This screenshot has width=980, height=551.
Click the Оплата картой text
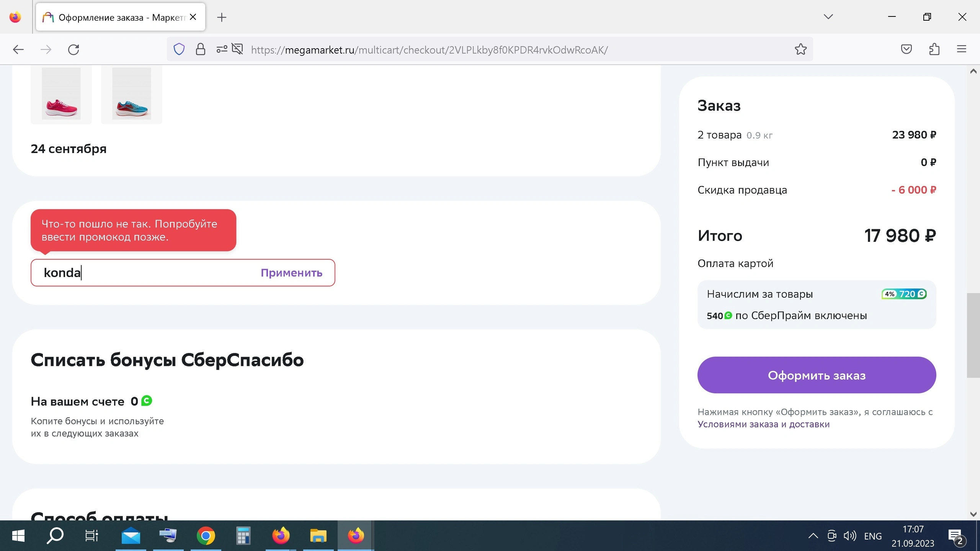point(735,264)
